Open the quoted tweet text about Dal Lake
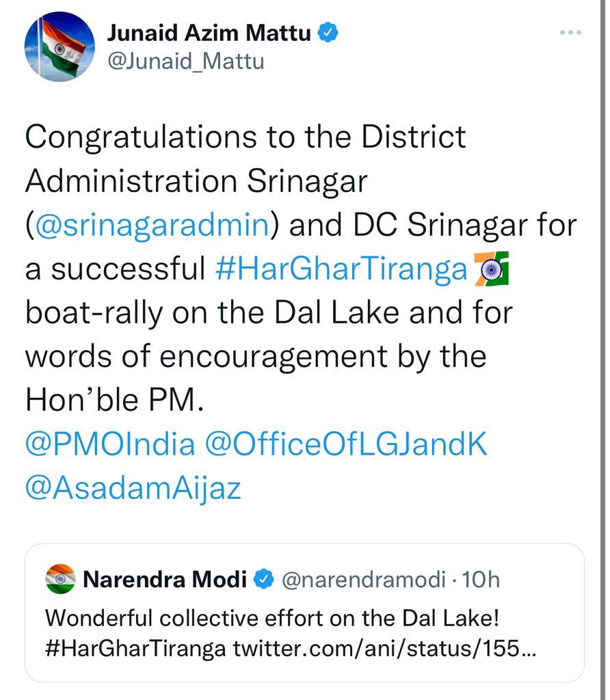This screenshot has height=700, width=610. click(271, 618)
